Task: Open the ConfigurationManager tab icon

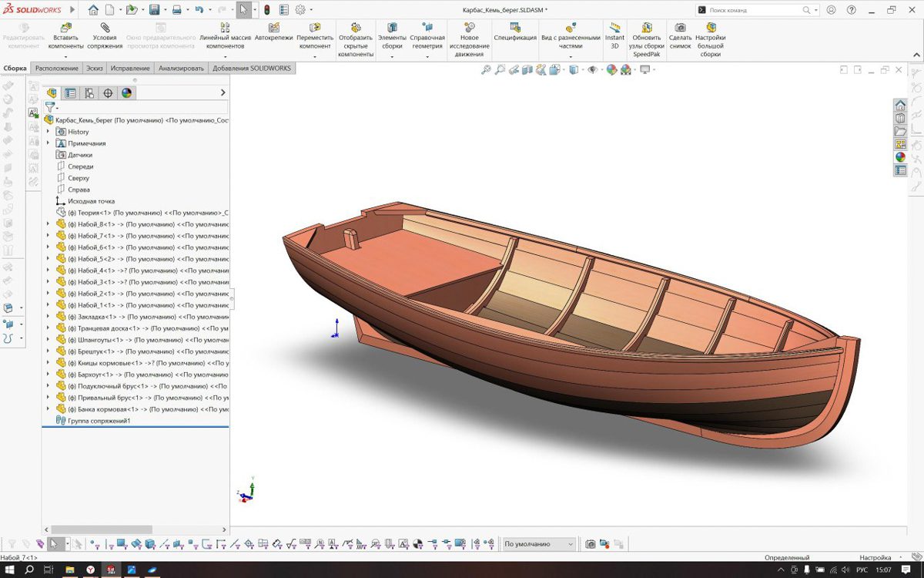Action: 89,93
